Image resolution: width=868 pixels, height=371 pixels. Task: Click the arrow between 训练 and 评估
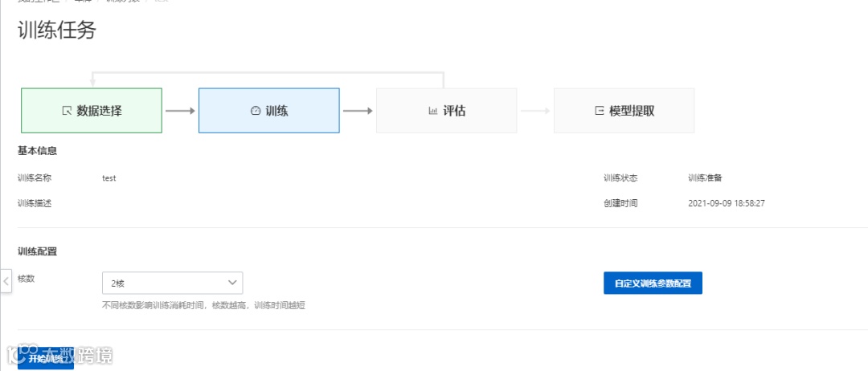tap(358, 111)
